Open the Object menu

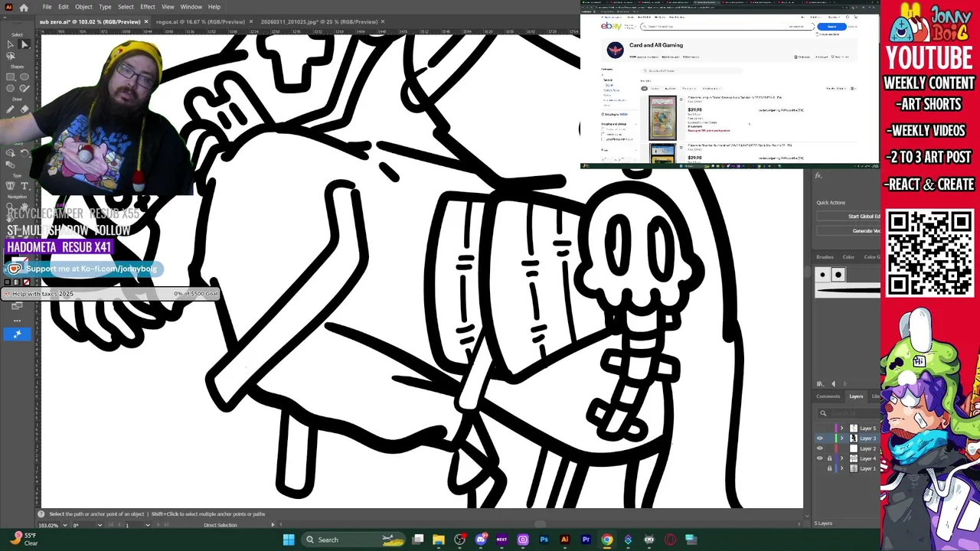pos(83,7)
